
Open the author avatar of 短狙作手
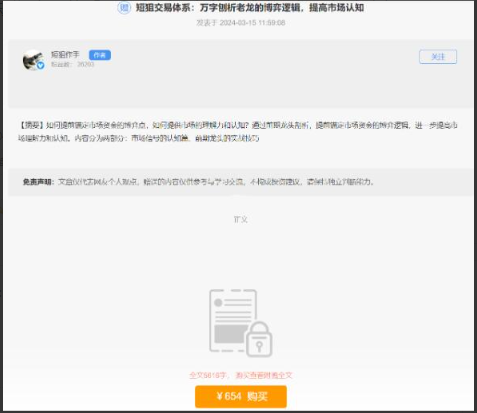click(33, 60)
